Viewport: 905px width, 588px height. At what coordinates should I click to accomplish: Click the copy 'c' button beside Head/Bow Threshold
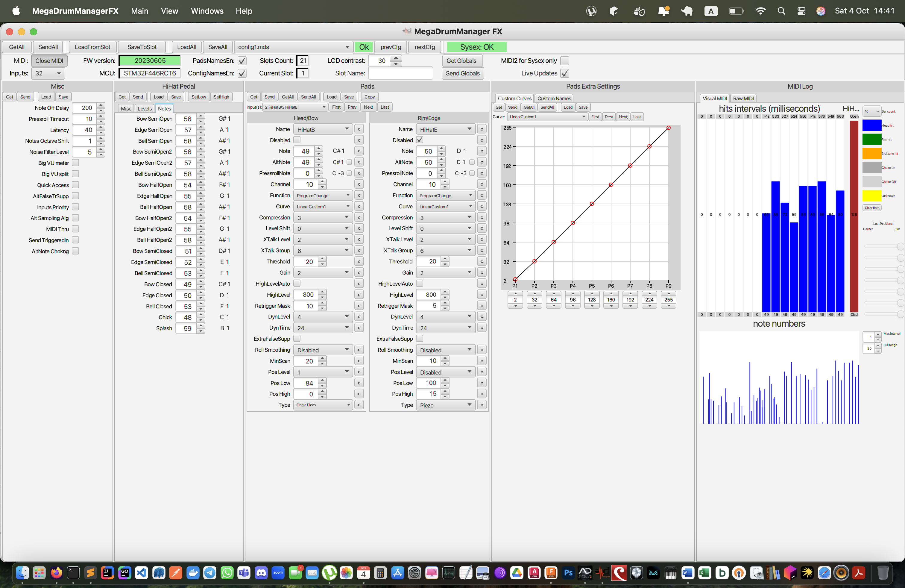click(x=359, y=262)
